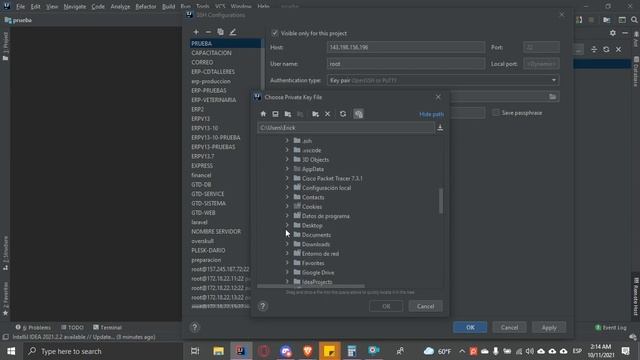This screenshot has height=360, width=640.
Task: Open the Edit menu
Action: click(x=36, y=7)
